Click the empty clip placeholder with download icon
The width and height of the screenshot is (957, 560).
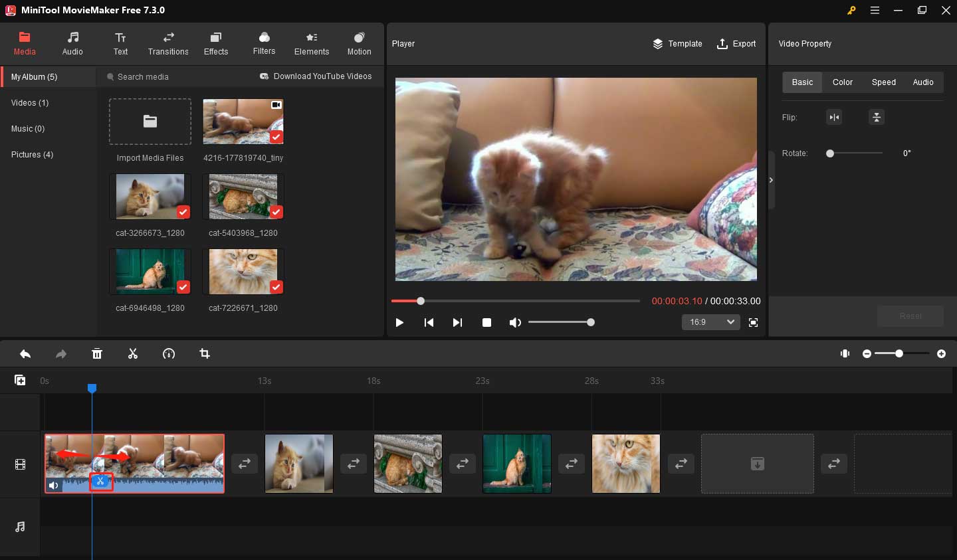click(758, 464)
